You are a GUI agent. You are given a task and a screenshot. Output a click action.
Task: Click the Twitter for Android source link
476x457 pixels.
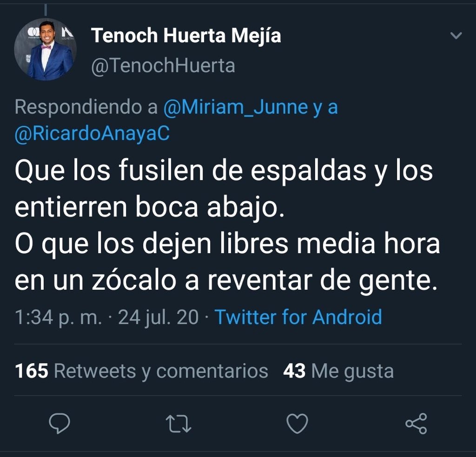click(x=297, y=317)
